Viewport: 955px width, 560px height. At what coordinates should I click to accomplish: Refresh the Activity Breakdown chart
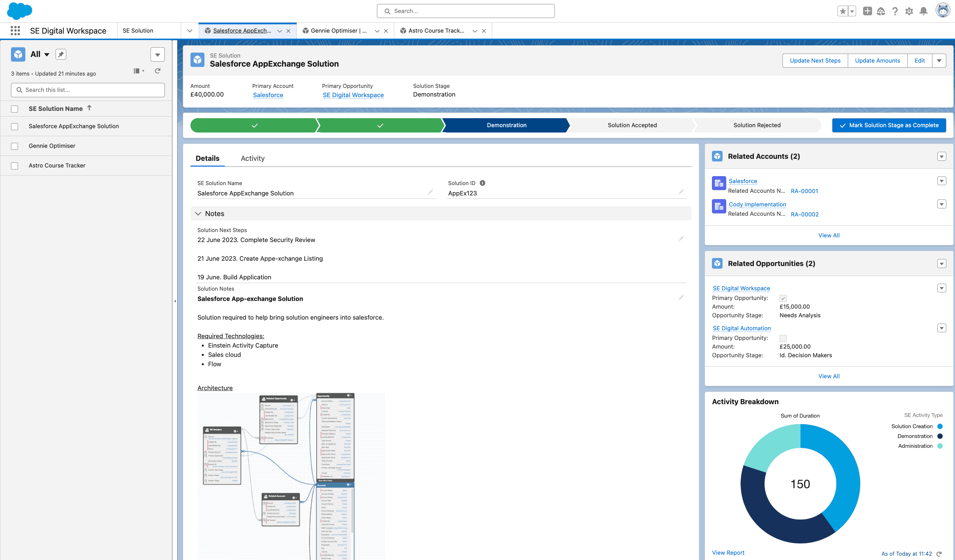point(939,554)
